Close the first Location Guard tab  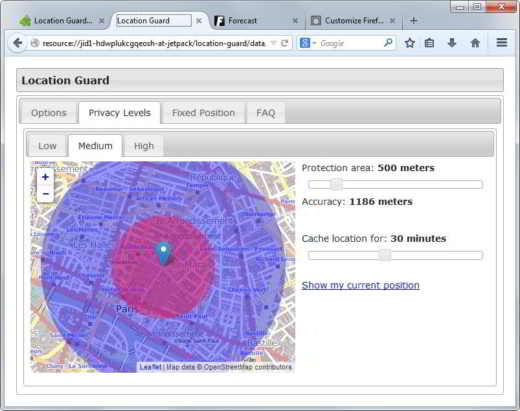click(x=102, y=21)
